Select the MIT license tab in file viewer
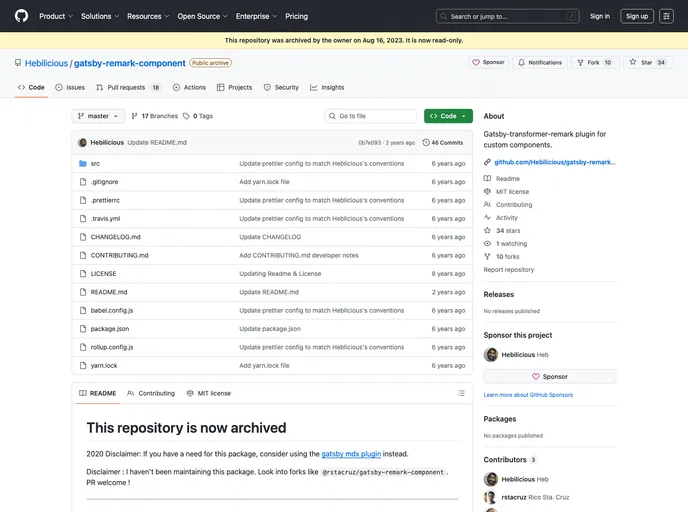The image size is (688, 512). click(x=209, y=394)
